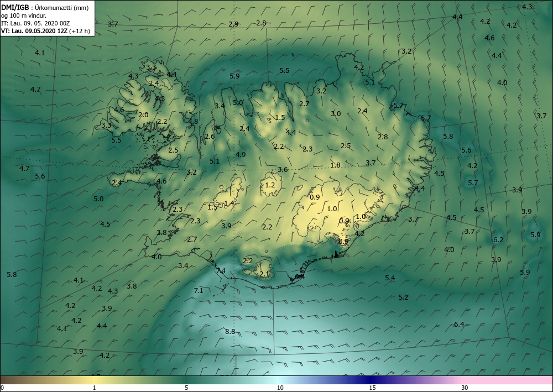Select the 7.1 value label
Screen dimensions: 553x392
pos(199,290)
